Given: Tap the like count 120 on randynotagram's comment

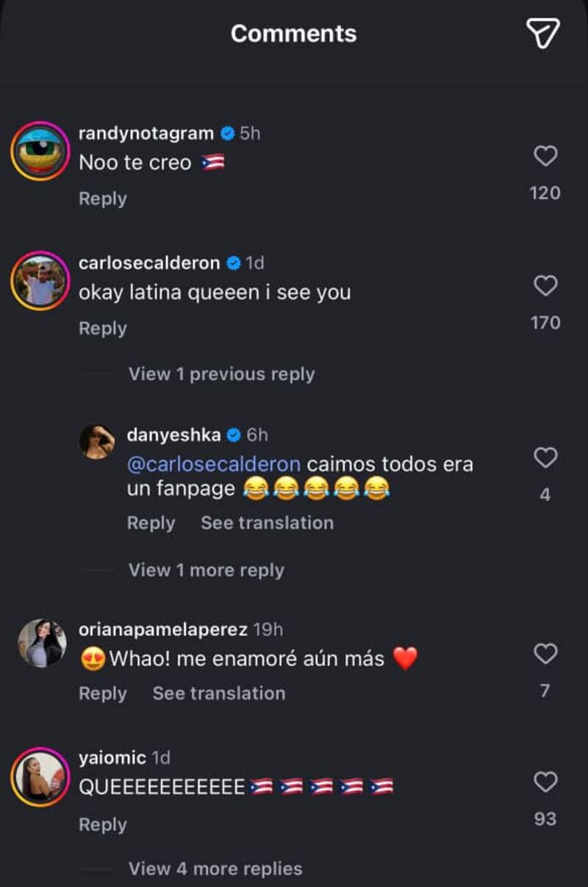Looking at the screenshot, I should 544,191.
